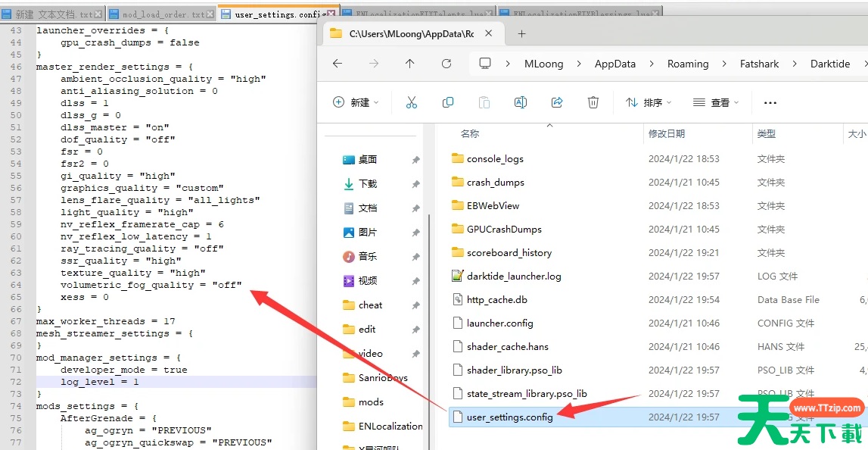Rename the selected file
Image resolution: width=868 pixels, height=450 pixels.
click(521, 102)
